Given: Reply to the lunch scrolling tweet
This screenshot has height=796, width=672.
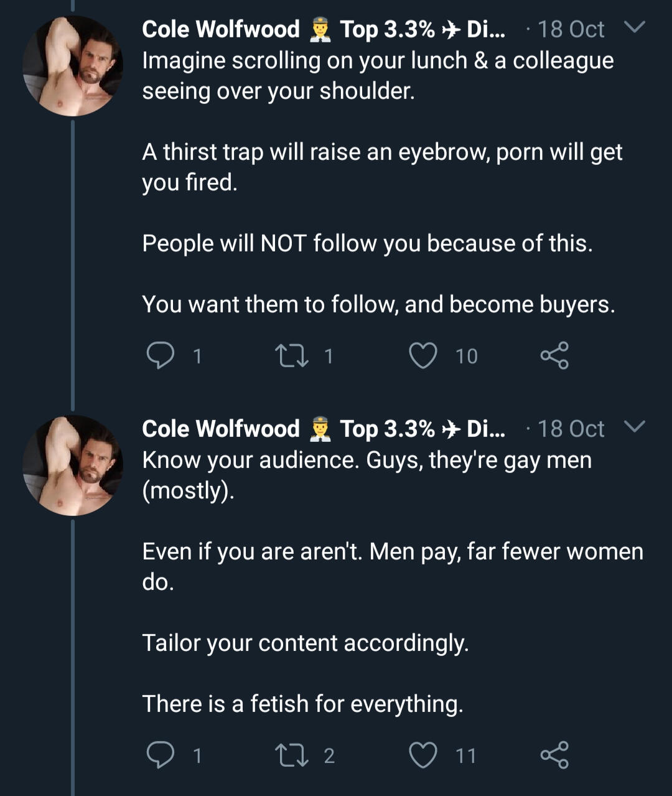Looking at the screenshot, I should pos(160,355).
